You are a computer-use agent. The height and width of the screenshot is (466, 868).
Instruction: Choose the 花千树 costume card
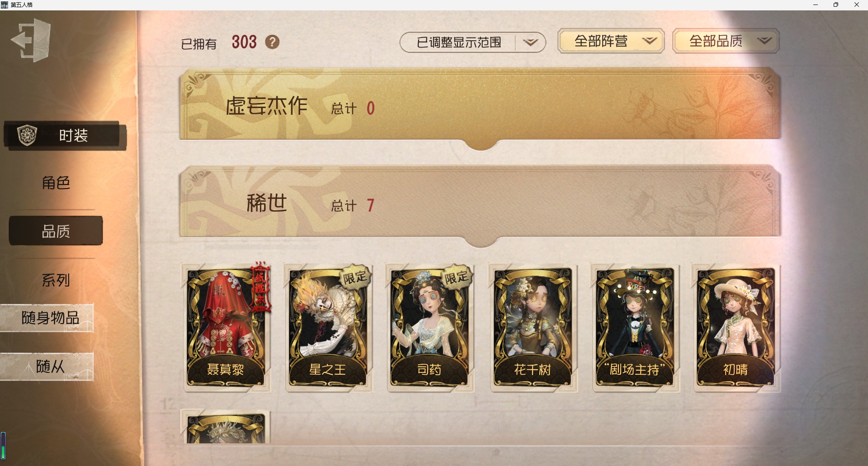click(533, 327)
